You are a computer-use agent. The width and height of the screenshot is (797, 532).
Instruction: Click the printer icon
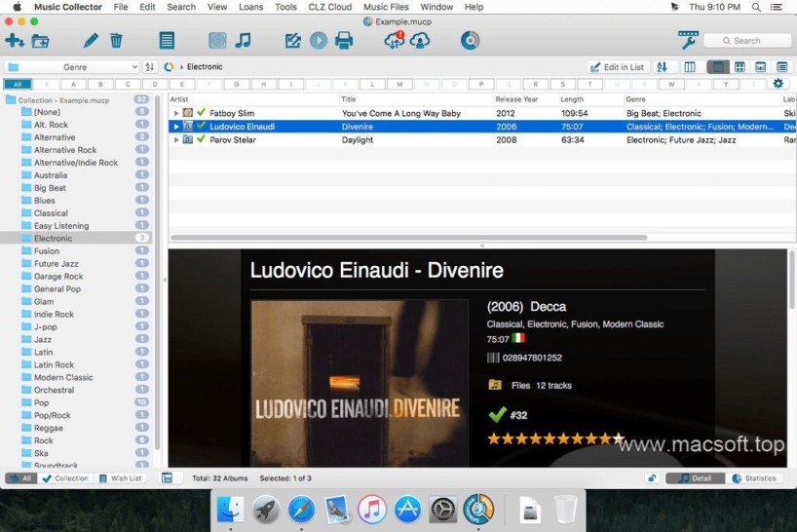pyautogui.click(x=344, y=41)
